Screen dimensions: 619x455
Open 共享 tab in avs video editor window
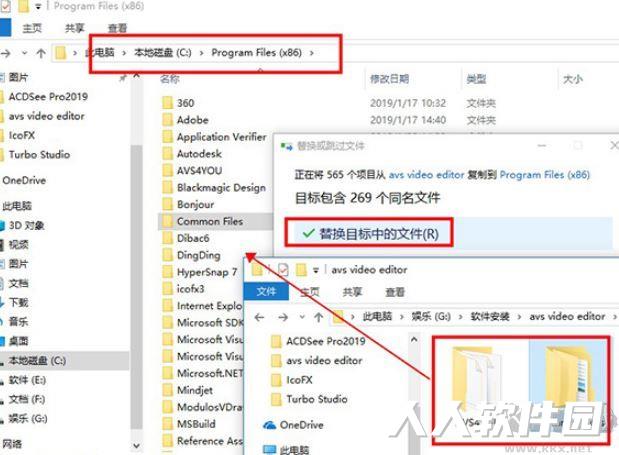352,292
